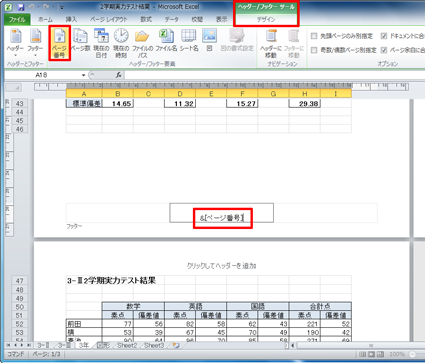Open the View ribbon tab
Image resolution: width=425 pixels, height=363 pixels.
221,20
